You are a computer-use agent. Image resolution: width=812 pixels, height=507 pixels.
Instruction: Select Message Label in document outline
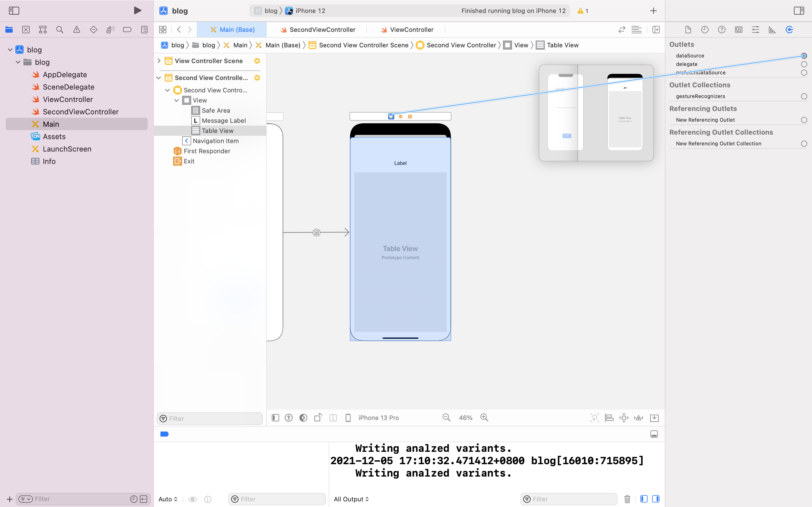click(224, 120)
